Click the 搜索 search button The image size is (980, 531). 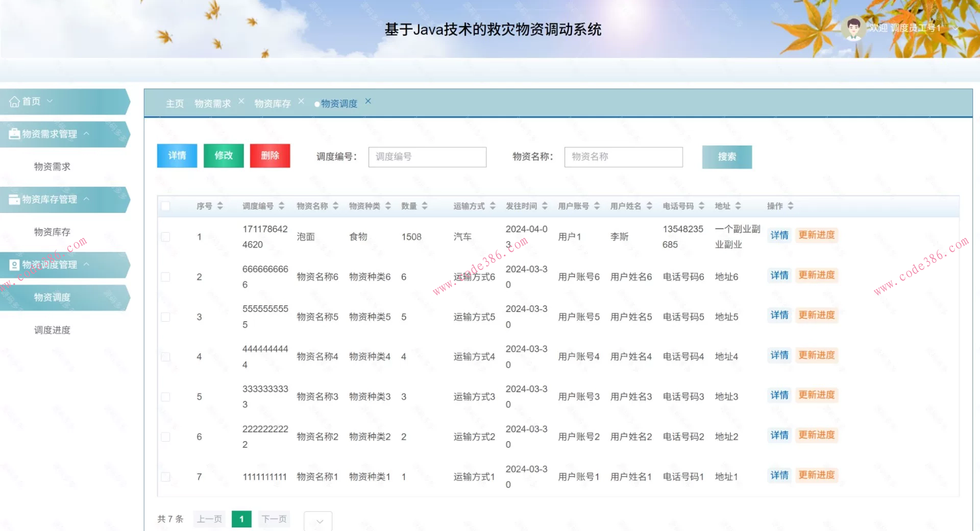point(727,157)
